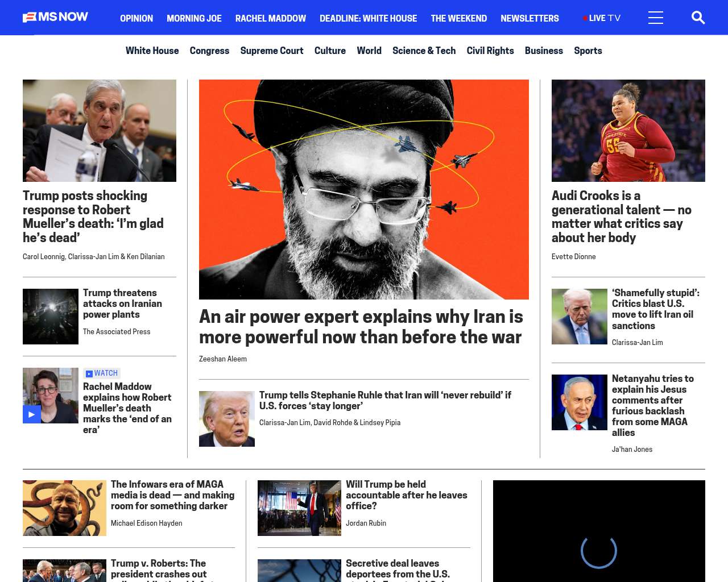Click the WATCH video badge
Image resolution: width=728 pixels, height=582 pixels.
tap(102, 373)
